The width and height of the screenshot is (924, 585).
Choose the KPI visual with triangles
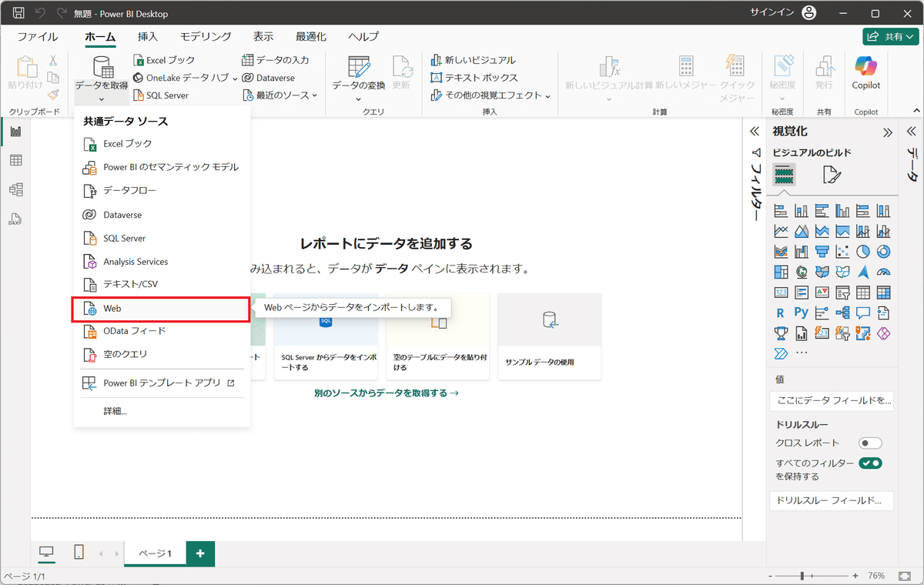pyautogui.click(x=822, y=292)
